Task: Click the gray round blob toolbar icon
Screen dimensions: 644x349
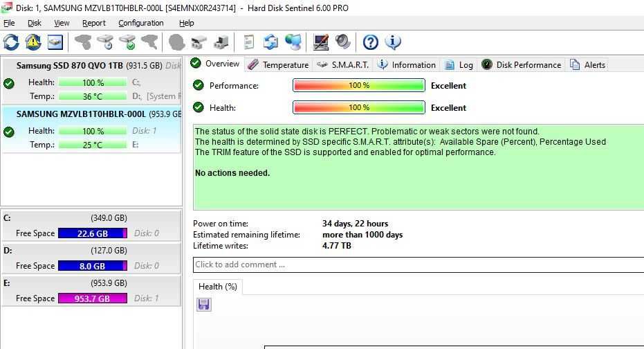Action: pos(176,42)
